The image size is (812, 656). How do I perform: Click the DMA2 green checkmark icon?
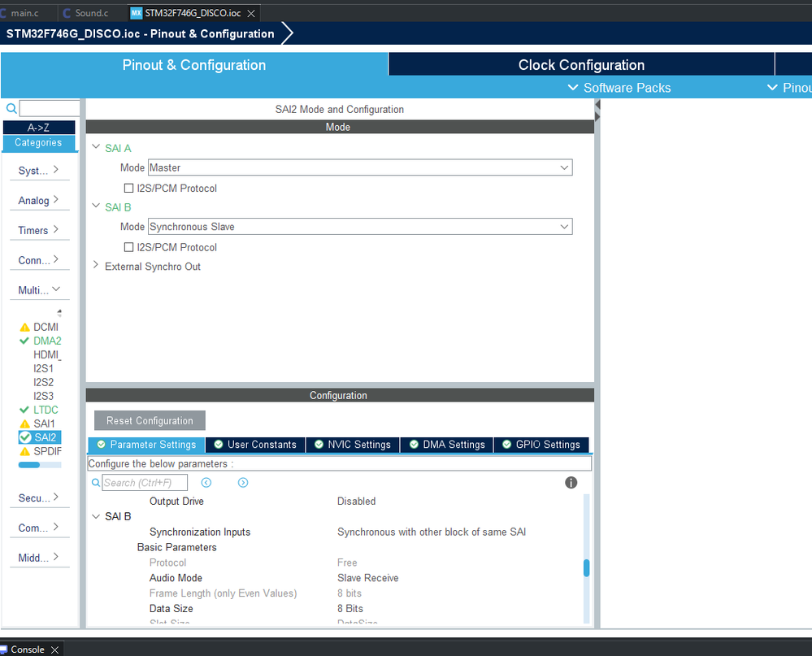pyautogui.click(x=24, y=341)
